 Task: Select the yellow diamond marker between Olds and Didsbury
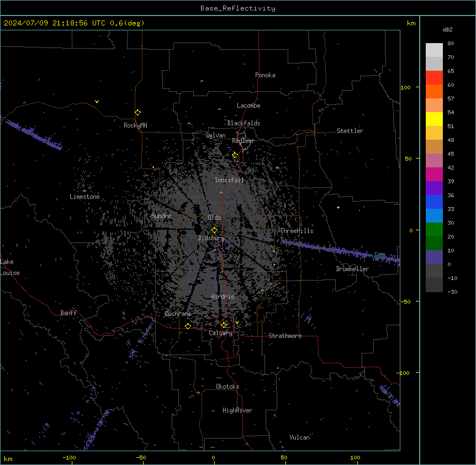[x=214, y=230]
